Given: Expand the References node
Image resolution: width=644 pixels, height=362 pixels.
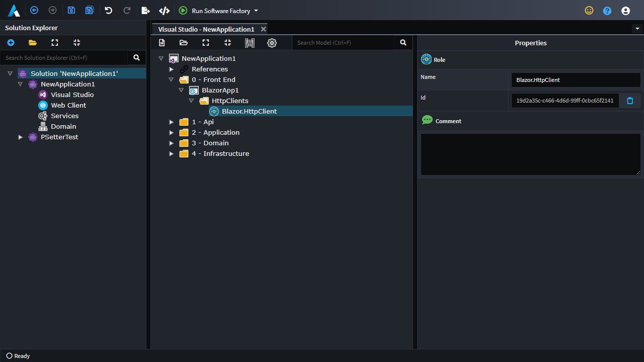Looking at the screenshot, I should 171,69.
